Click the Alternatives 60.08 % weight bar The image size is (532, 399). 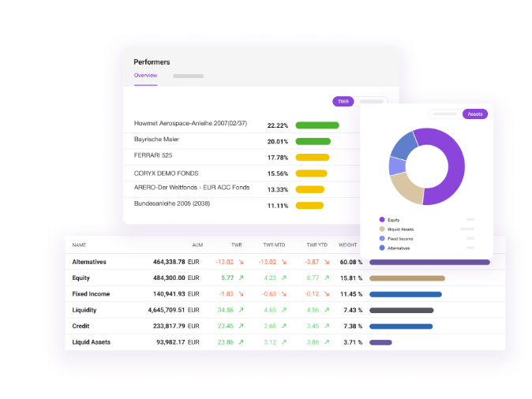click(429, 262)
